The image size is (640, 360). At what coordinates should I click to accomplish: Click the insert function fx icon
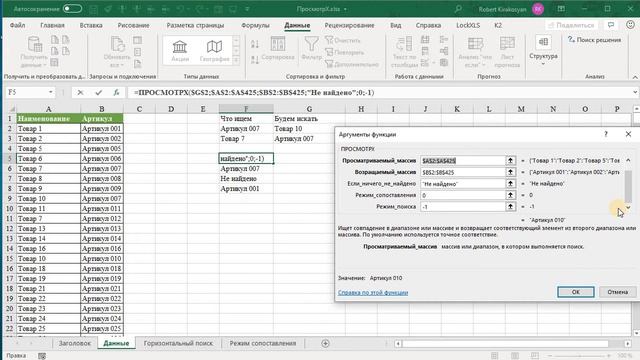click(x=116, y=93)
